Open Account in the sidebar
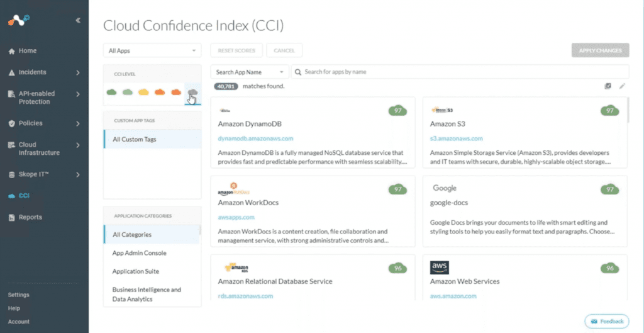This screenshot has width=644, height=333. point(18,322)
